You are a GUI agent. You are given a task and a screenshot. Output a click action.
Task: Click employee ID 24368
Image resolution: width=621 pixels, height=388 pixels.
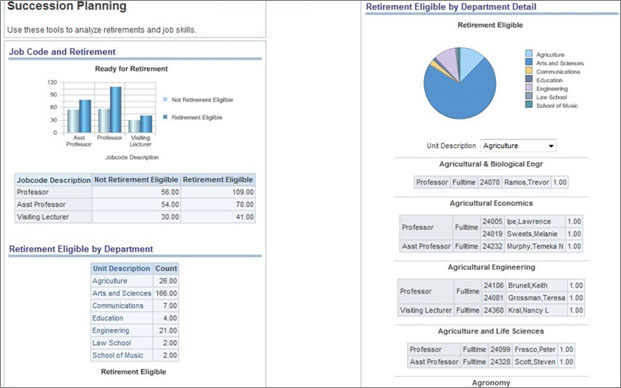[x=493, y=310]
